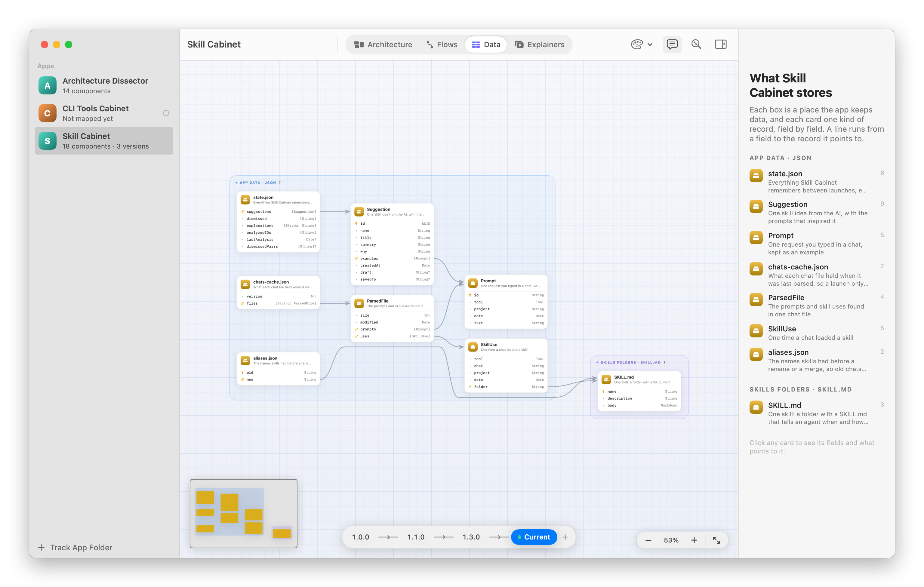Select Prompt in the right panel list
The height and width of the screenshot is (587, 924).
click(817, 244)
